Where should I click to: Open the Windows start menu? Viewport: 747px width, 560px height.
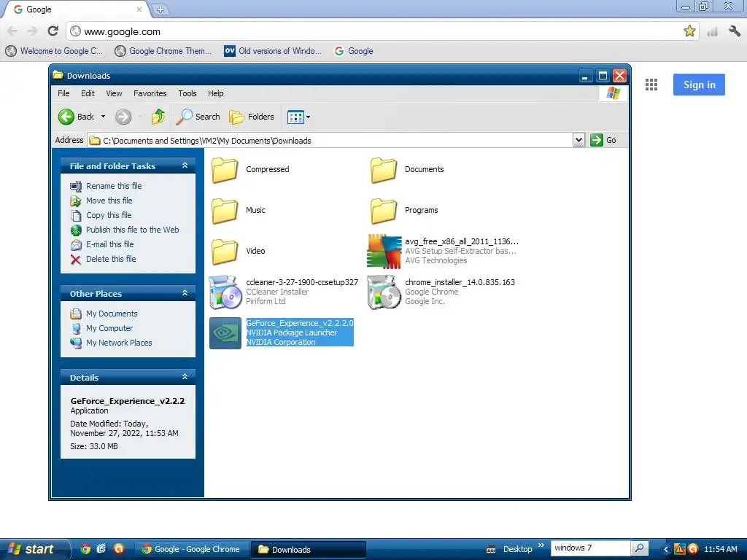pyautogui.click(x=34, y=549)
